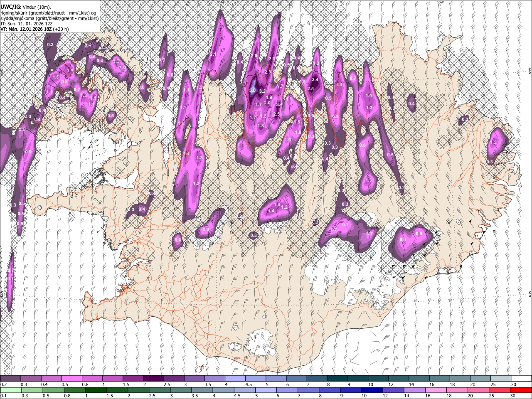Pick the pale periwinkle snow-legend swatch between 4 and 4.5

click(x=235, y=379)
